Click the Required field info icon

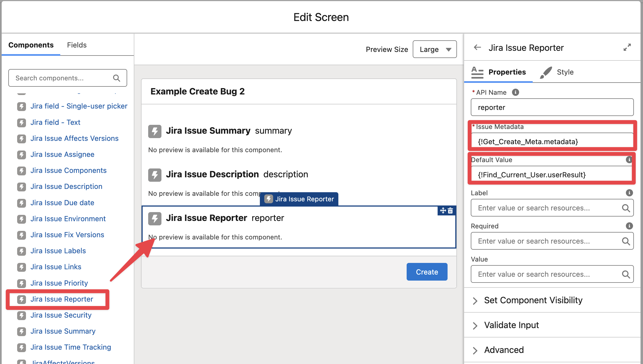click(x=629, y=226)
